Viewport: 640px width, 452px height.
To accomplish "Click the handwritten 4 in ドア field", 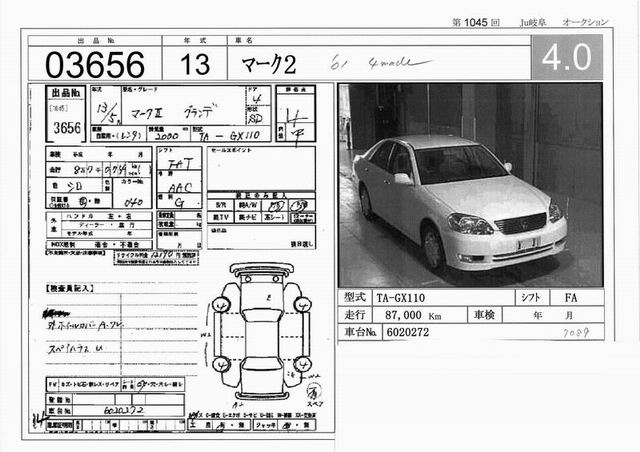I will tap(257, 98).
